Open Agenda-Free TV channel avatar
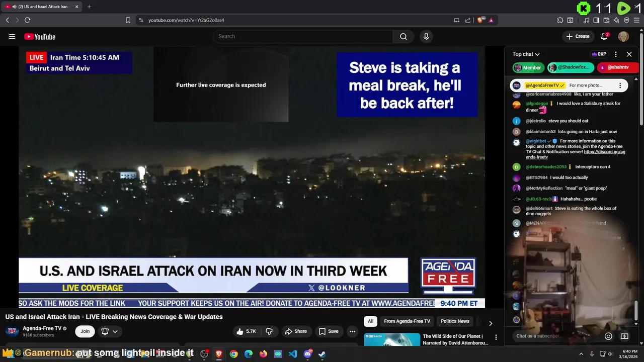The width and height of the screenshot is (644, 362). tap(13, 331)
